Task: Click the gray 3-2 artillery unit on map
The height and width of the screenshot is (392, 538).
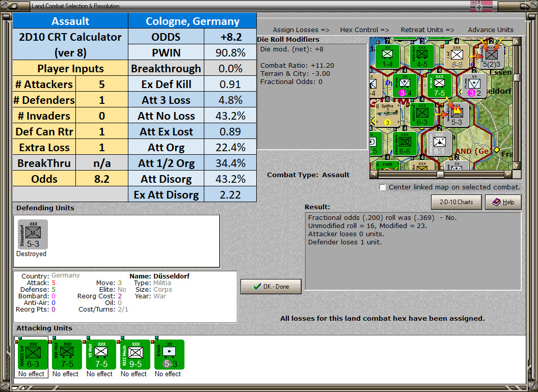Action: tap(474, 86)
